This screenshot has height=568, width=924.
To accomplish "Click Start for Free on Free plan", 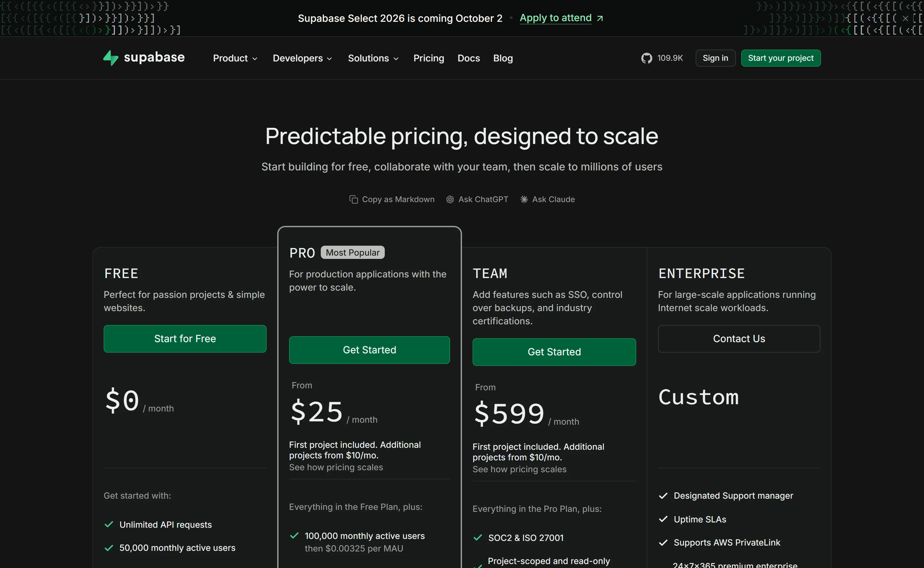I will pos(185,339).
